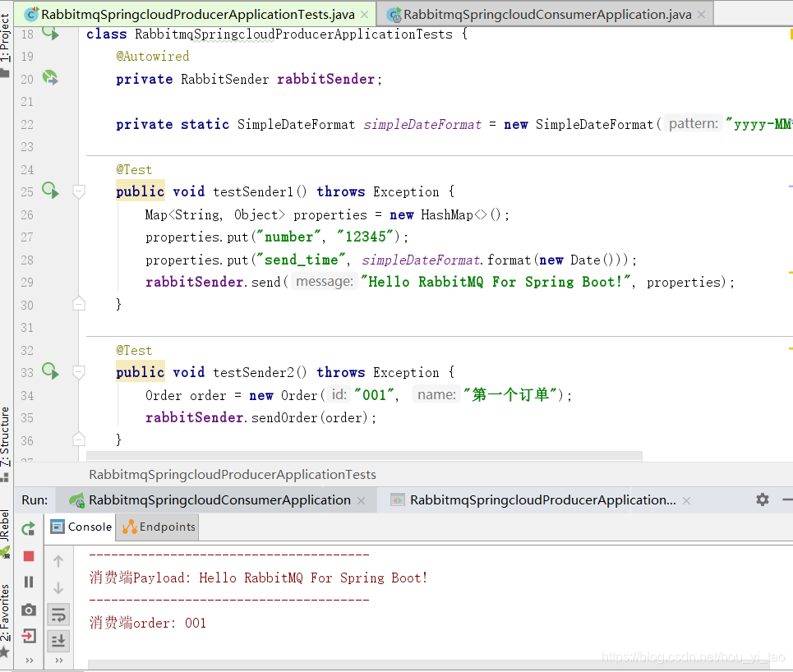Click the @Test annotation on line 32
Viewport: 793px width, 672px height.
134,350
